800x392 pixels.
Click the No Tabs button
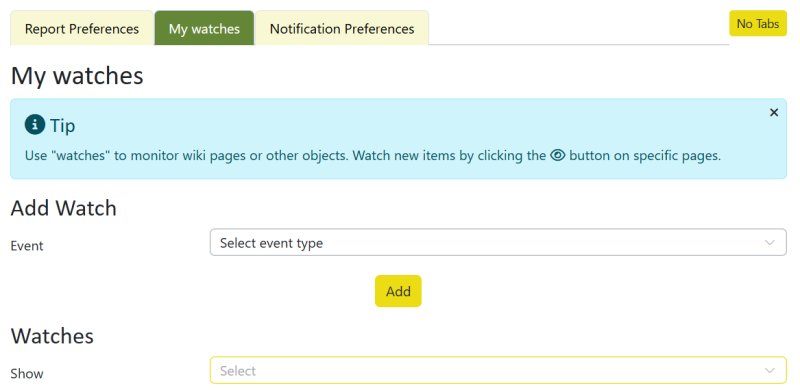pyautogui.click(x=758, y=23)
